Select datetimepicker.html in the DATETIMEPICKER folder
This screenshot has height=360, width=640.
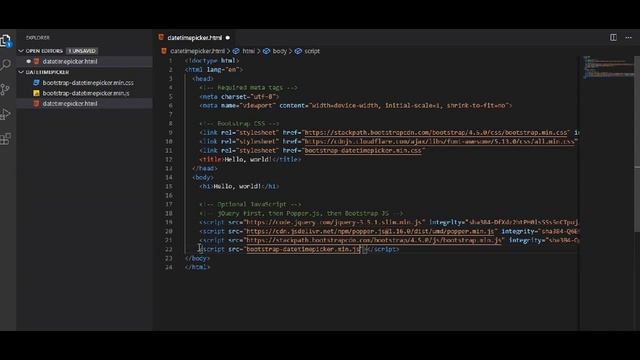(x=70, y=104)
